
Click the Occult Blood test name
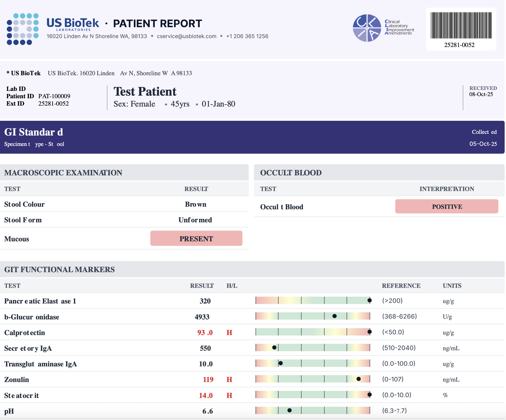[282, 207]
